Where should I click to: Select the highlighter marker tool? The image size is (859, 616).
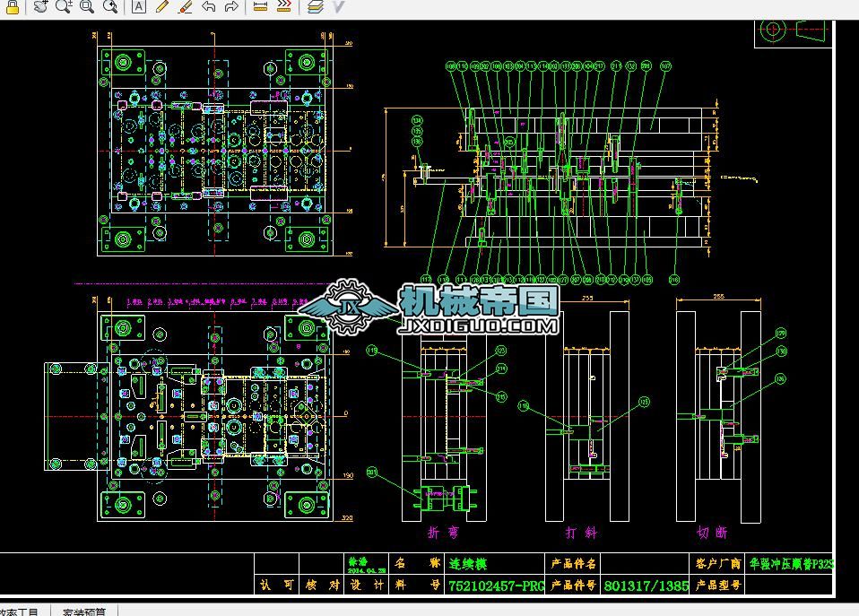click(186, 6)
